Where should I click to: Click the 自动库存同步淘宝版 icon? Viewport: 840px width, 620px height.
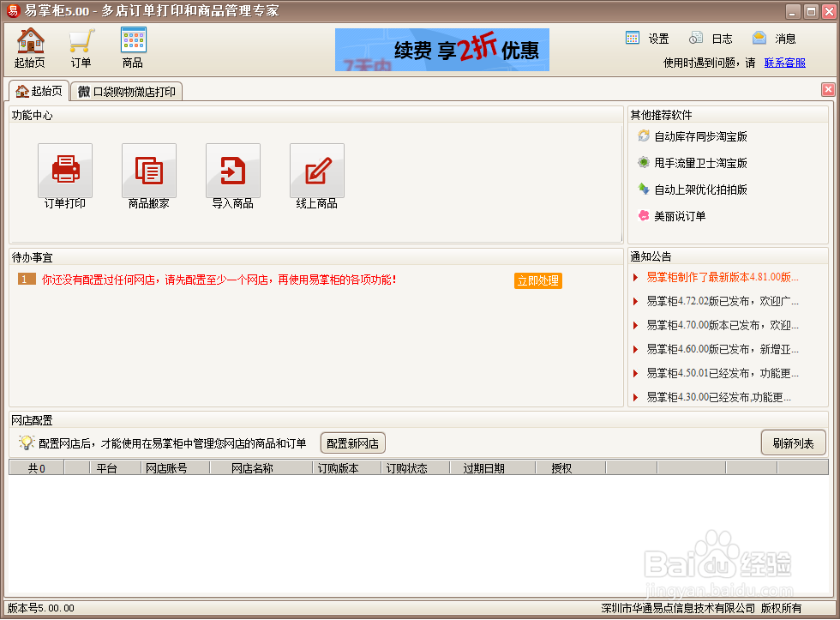point(644,136)
